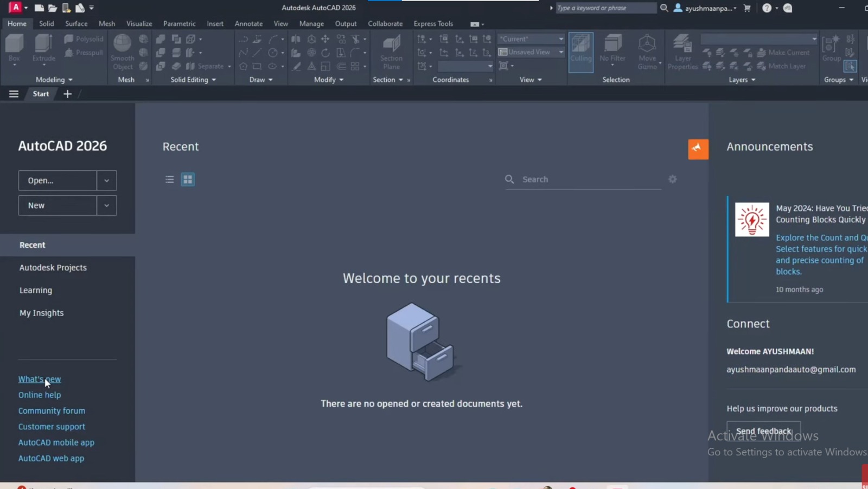Click the New button

click(x=58, y=205)
